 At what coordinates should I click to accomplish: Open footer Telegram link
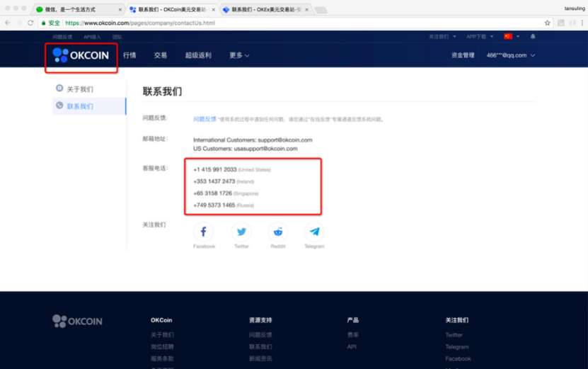point(457,347)
